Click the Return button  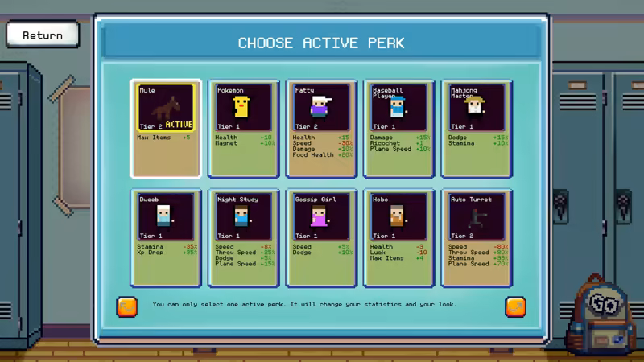[43, 35]
